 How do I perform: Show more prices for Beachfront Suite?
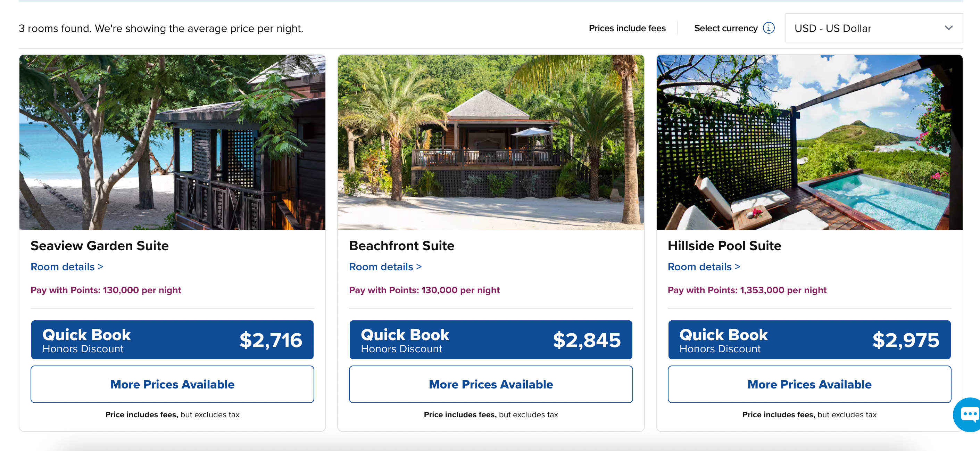490,384
